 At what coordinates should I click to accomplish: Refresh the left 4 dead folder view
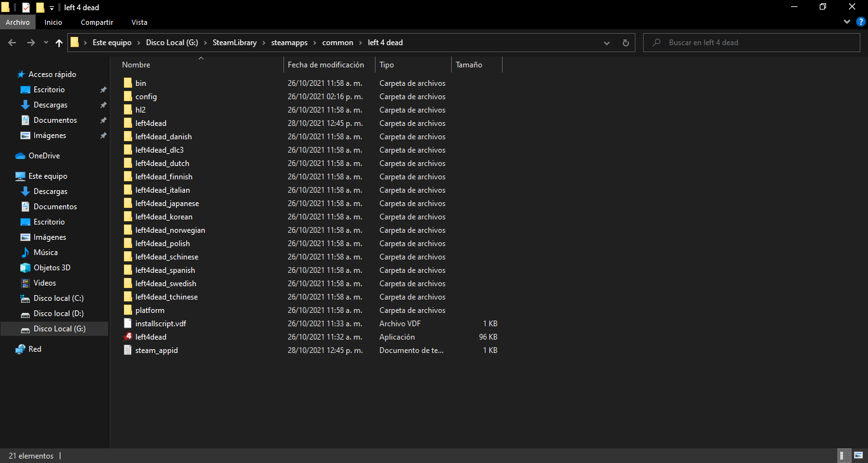(x=625, y=43)
